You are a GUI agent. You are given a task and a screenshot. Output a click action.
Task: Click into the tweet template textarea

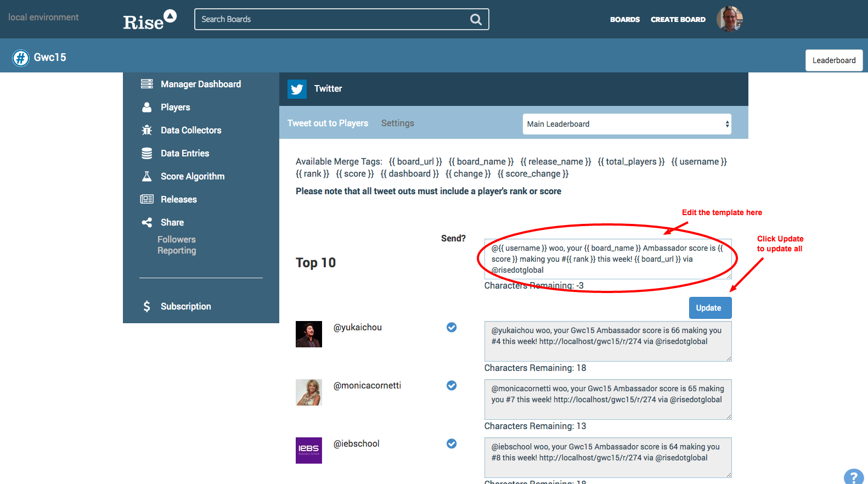pyautogui.click(x=608, y=259)
